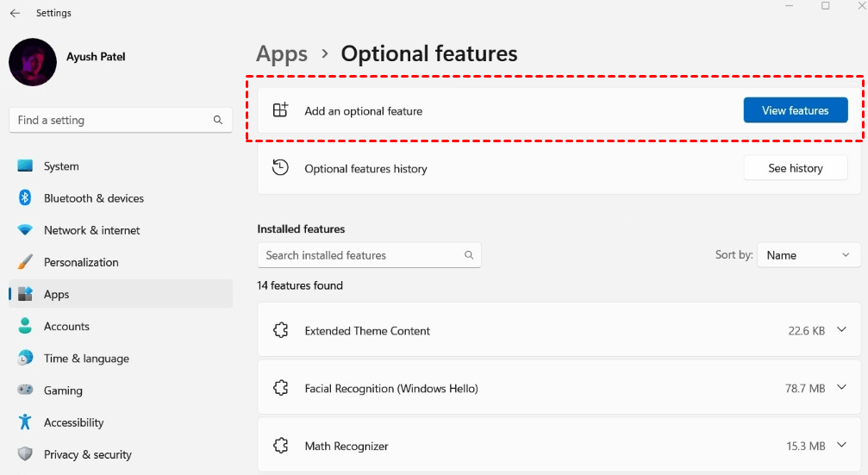Click the search magnifier in Find a setting
This screenshot has width=868, height=475.
tap(218, 121)
